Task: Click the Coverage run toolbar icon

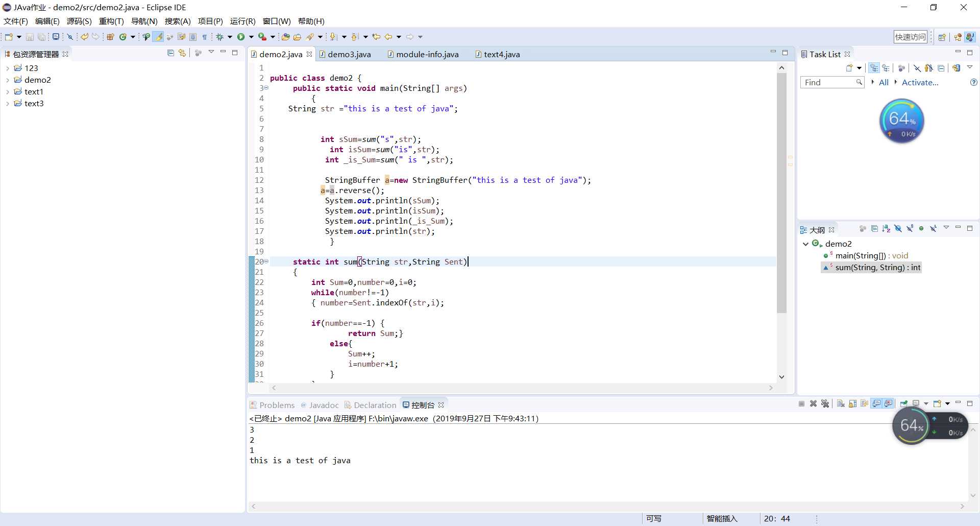Action: pyautogui.click(x=262, y=37)
